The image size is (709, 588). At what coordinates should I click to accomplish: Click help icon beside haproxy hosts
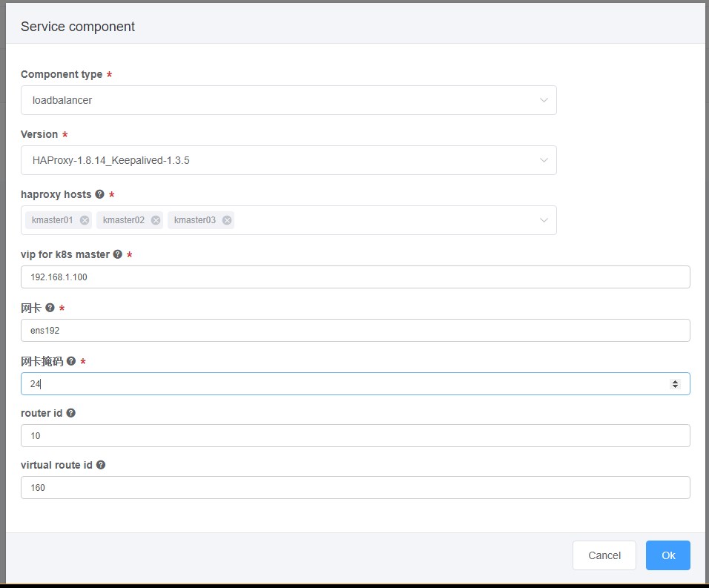tap(99, 194)
